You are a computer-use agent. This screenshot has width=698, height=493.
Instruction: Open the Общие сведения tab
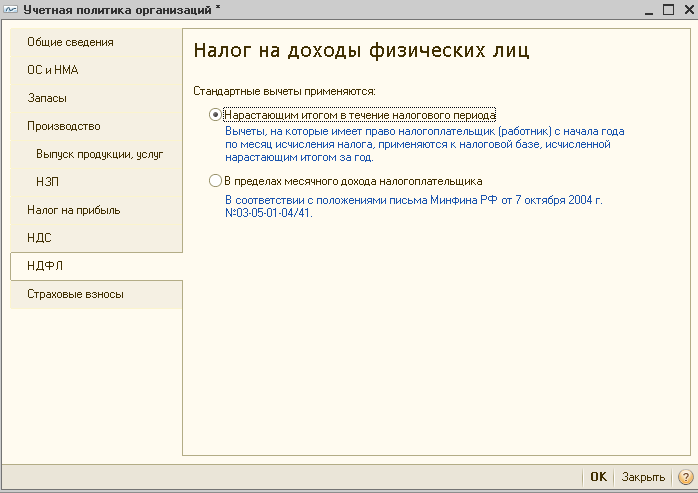[x=96, y=42]
